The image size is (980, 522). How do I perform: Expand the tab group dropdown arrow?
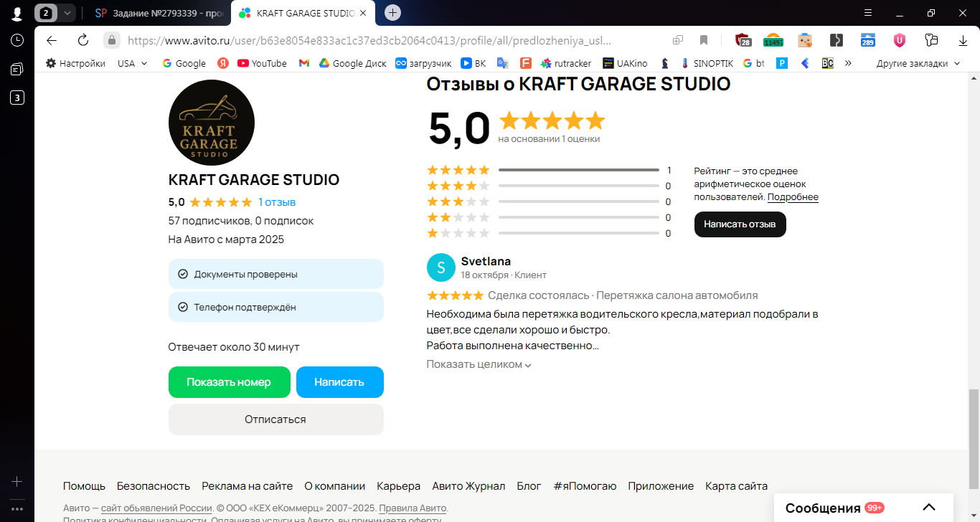(67, 13)
